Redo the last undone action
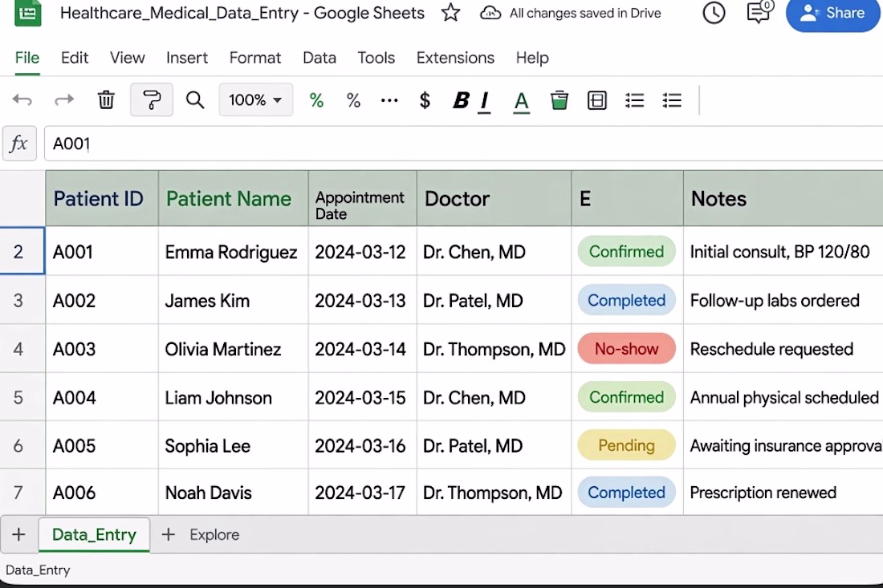The height and width of the screenshot is (588, 883). (x=64, y=100)
